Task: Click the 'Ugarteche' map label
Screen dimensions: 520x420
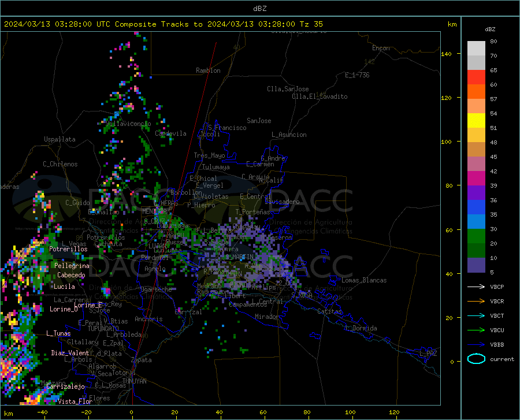Action: point(156,289)
